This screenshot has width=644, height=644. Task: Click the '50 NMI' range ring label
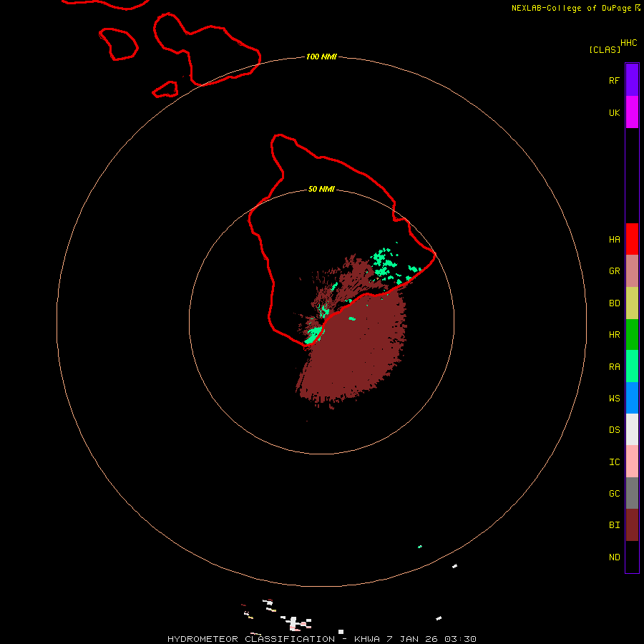click(x=321, y=189)
